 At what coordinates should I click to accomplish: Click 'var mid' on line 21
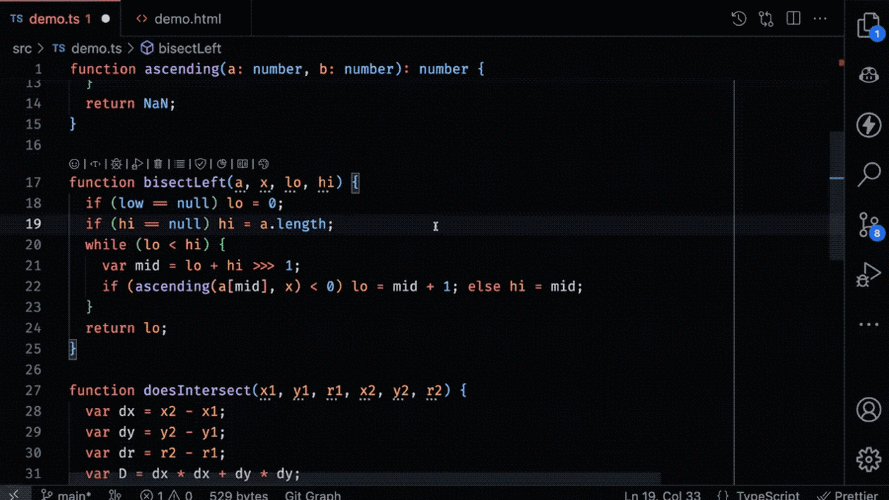pos(131,266)
